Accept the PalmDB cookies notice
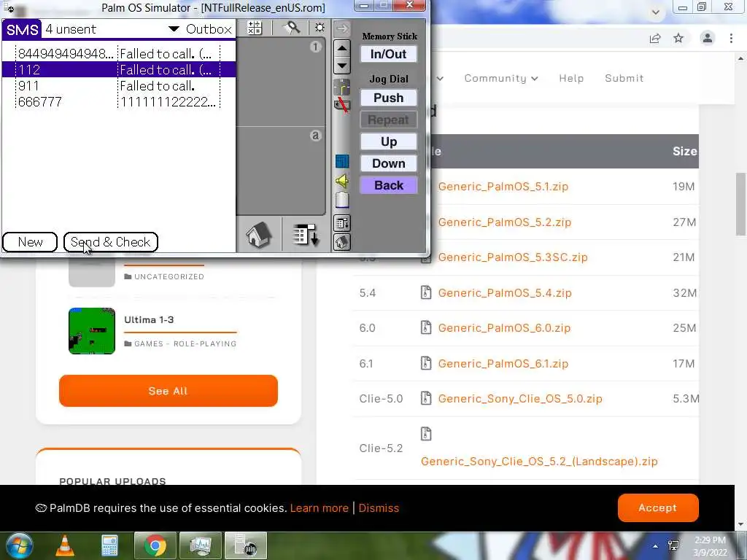Viewport: 747px width, 560px height. [658, 508]
